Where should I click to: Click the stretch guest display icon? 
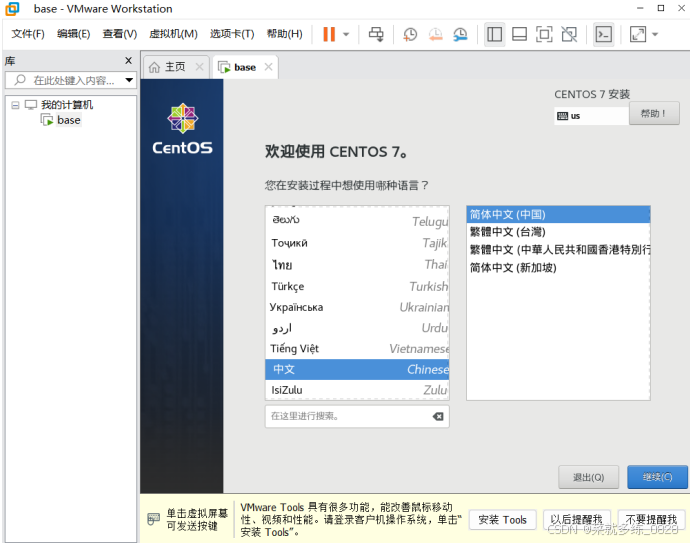638,34
